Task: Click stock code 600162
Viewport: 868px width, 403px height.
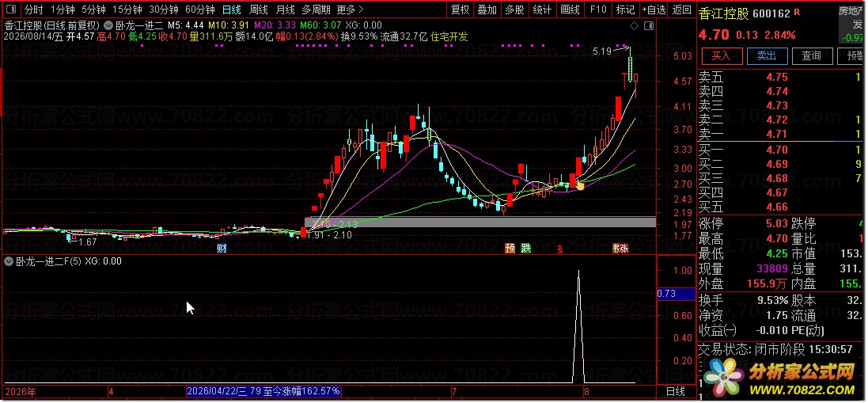Action: [x=773, y=13]
